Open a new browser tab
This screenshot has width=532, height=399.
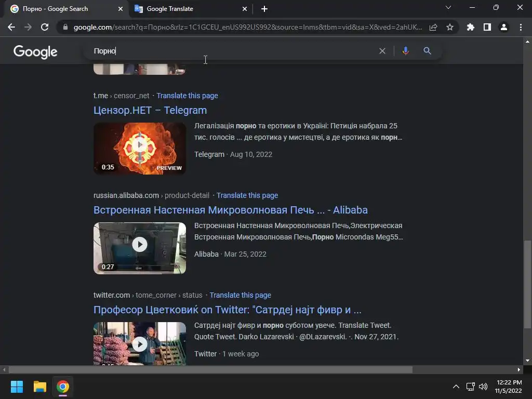[x=264, y=9]
